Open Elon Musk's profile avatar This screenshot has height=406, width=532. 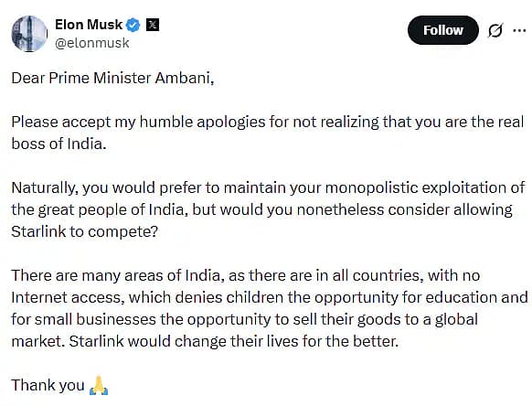[x=29, y=33]
